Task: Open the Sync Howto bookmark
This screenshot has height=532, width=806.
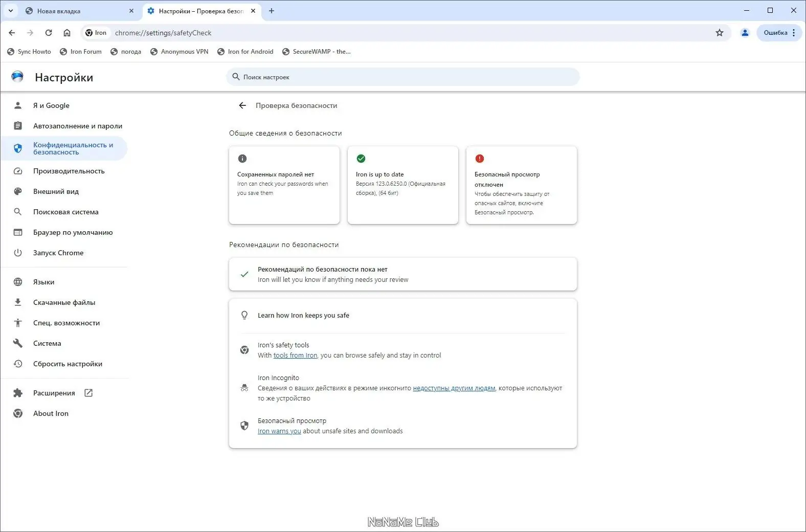Action: [29, 52]
